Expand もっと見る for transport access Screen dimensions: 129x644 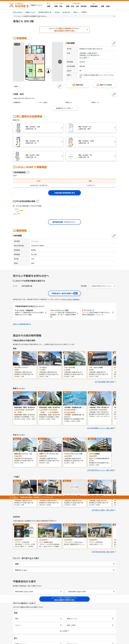click(x=84, y=58)
